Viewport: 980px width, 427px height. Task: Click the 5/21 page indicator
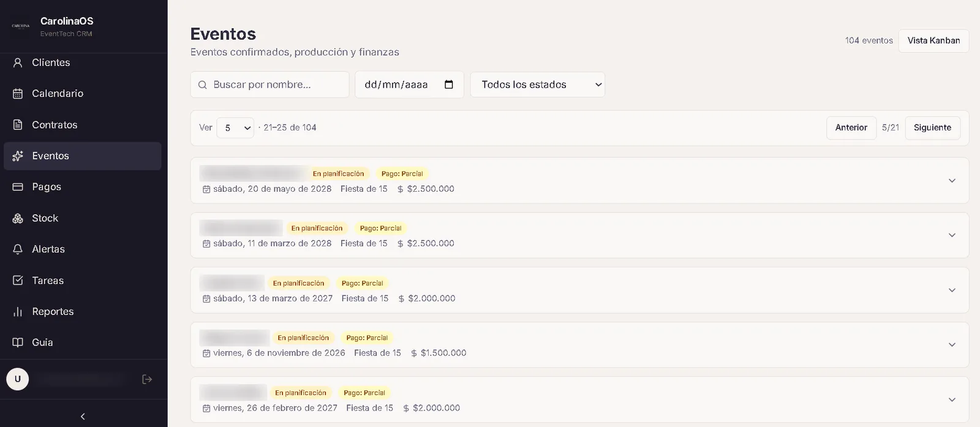point(891,128)
